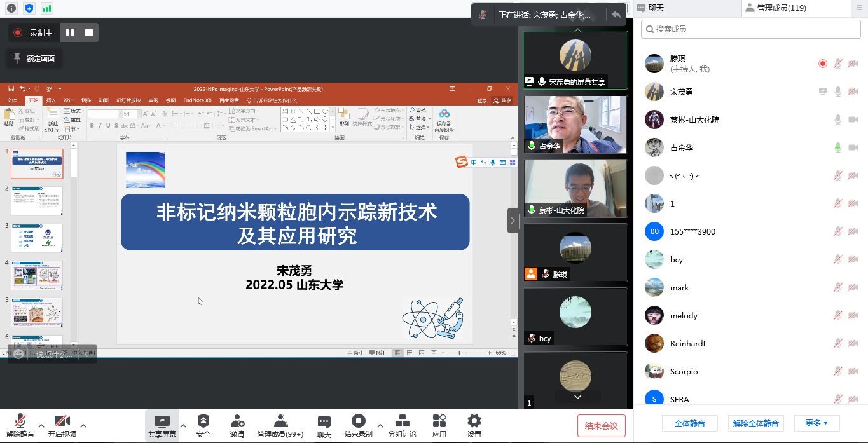The width and height of the screenshot is (868, 443).
Task: Click the 搜索成员 search field
Action: (x=750, y=29)
